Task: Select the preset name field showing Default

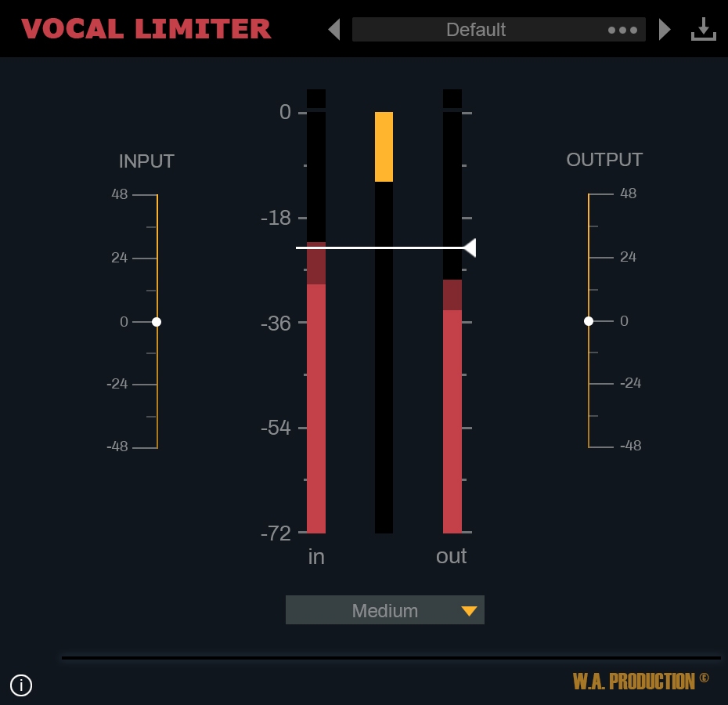Action: (x=475, y=30)
